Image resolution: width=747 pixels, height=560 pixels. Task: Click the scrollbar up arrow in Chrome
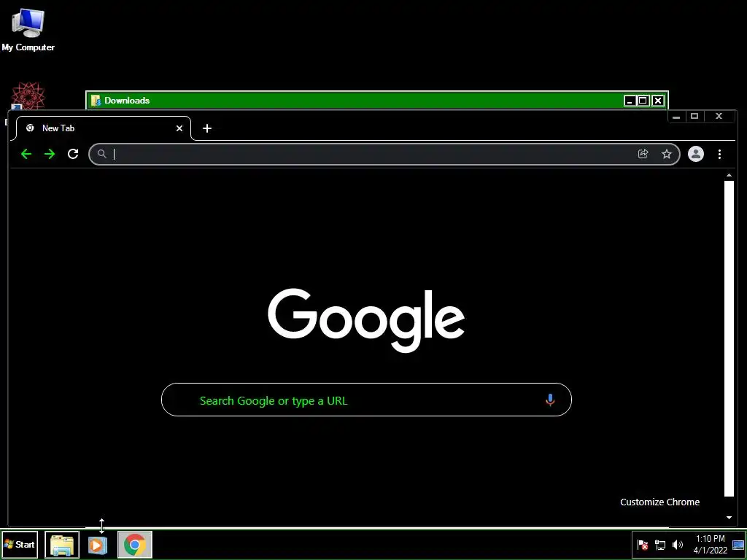click(x=729, y=175)
